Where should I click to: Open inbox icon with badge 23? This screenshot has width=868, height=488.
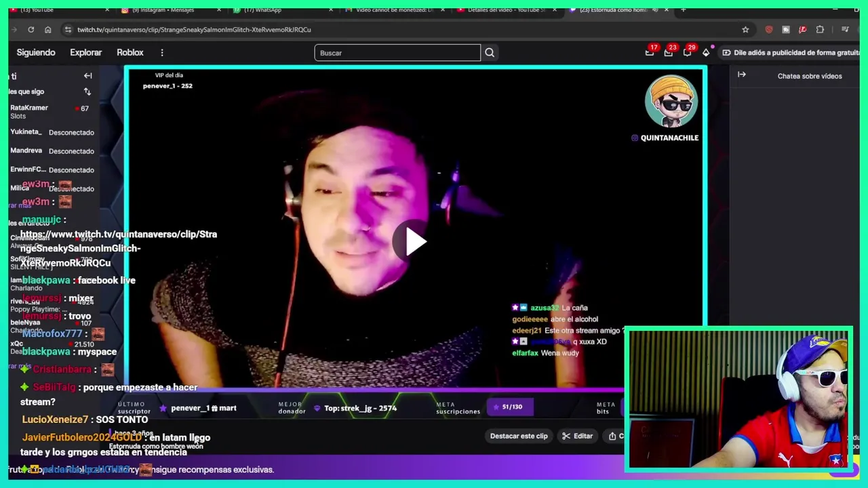(x=668, y=52)
